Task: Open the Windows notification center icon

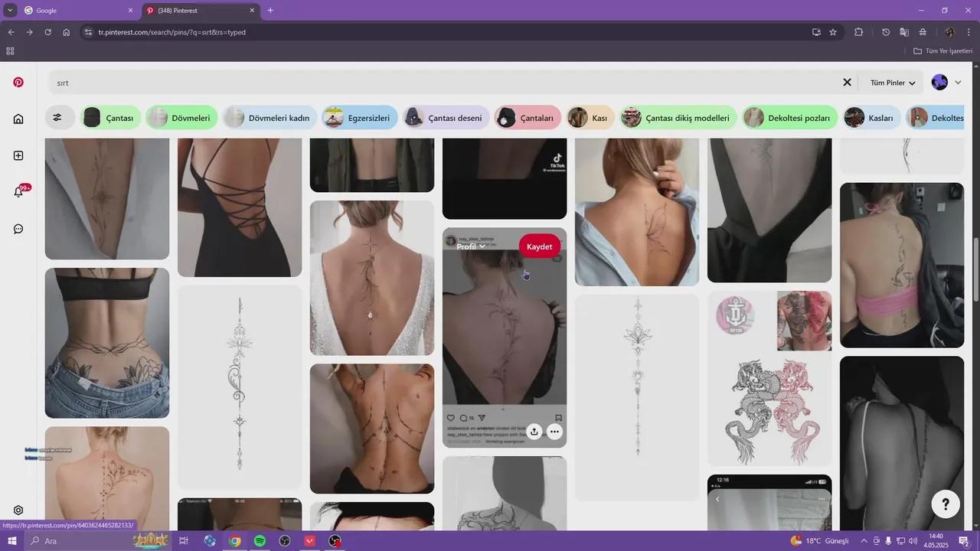Action: pyautogui.click(x=964, y=541)
